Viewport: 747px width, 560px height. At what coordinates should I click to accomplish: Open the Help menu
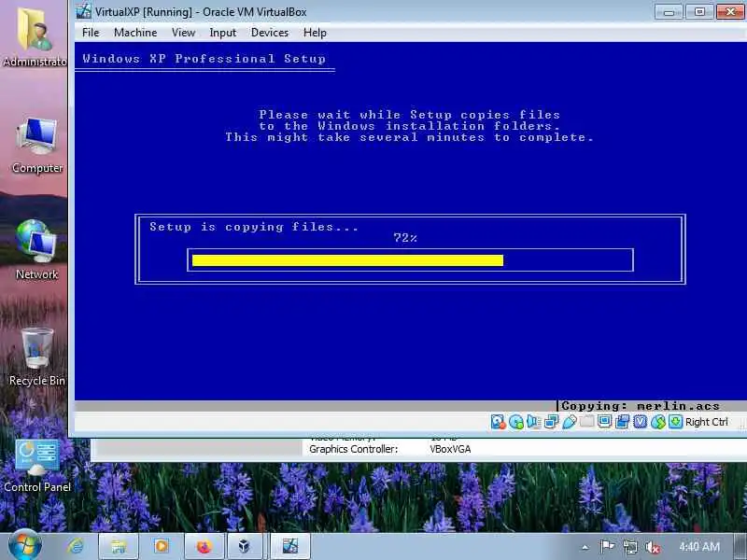tap(315, 33)
